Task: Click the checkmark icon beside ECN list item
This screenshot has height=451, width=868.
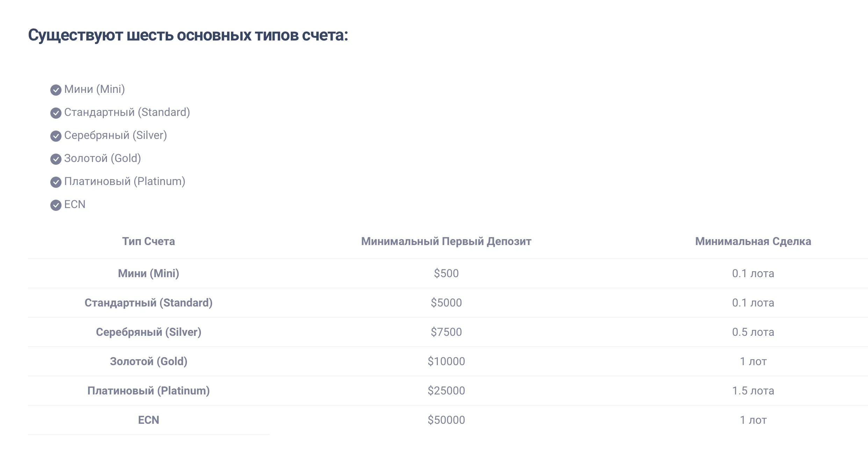Action: [56, 205]
